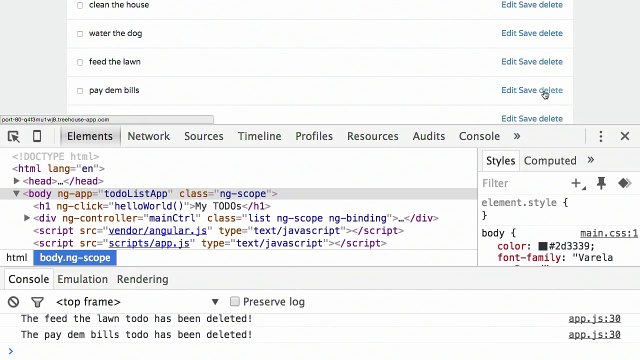The height and width of the screenshot is (360, 640).
Task: Open the Profiles tab
Action: point(314,136)
